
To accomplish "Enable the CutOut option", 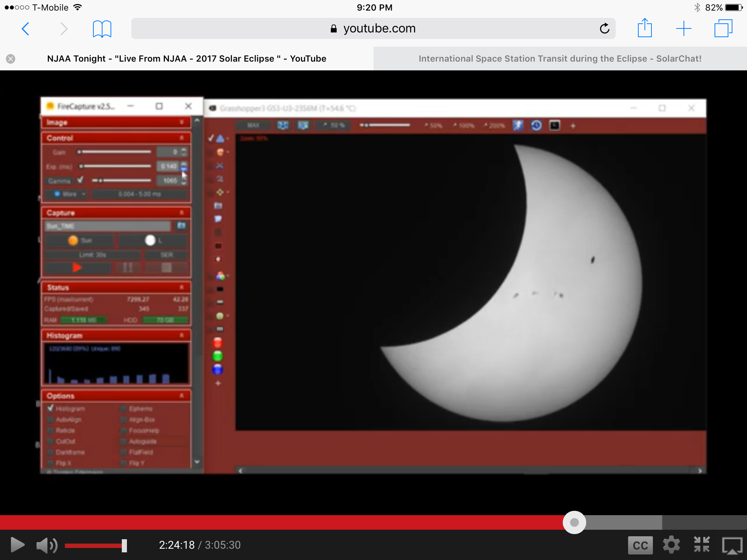I will [x=51, y=442].
